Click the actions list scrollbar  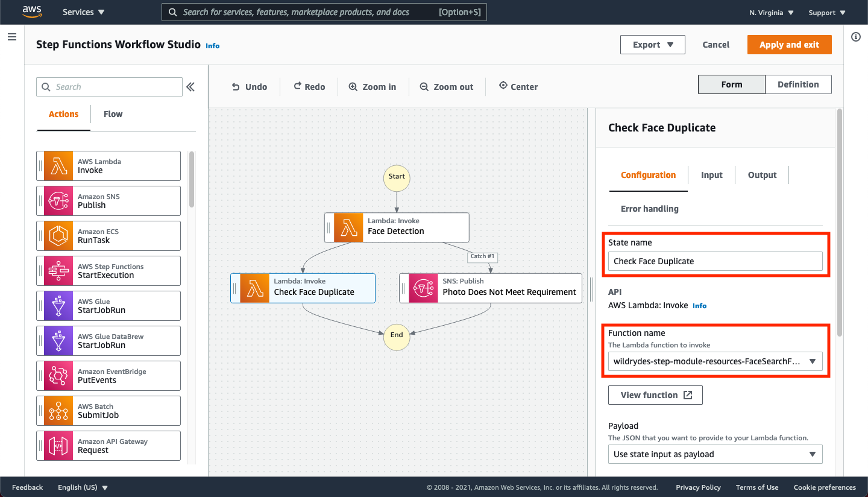coord(192,179)
